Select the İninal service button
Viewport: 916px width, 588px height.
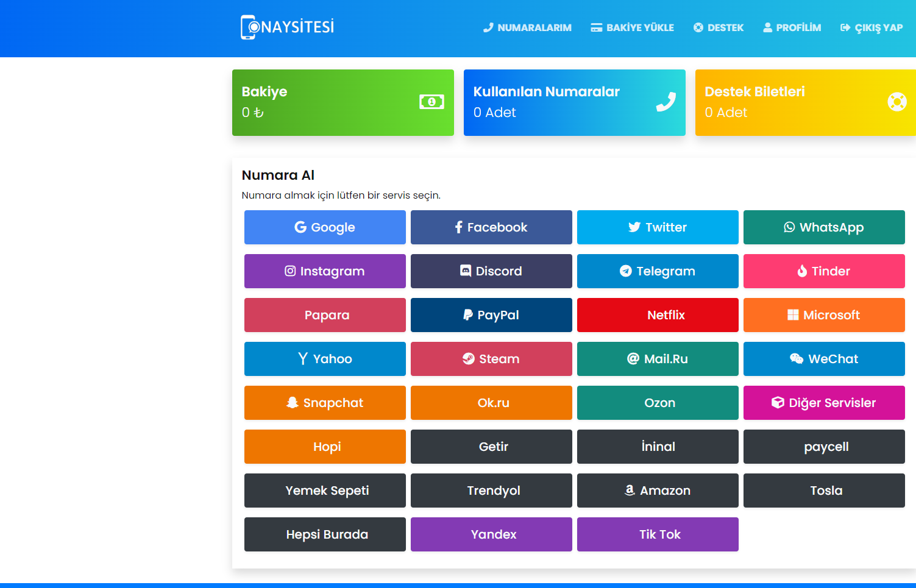click(658, 447)
